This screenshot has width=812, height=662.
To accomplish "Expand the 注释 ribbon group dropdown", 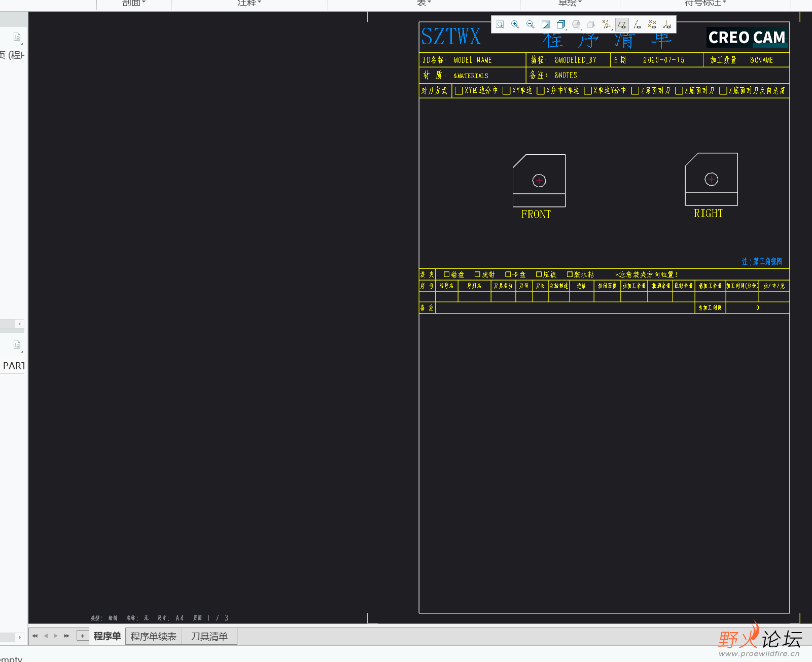I will (x=250, y=3).
